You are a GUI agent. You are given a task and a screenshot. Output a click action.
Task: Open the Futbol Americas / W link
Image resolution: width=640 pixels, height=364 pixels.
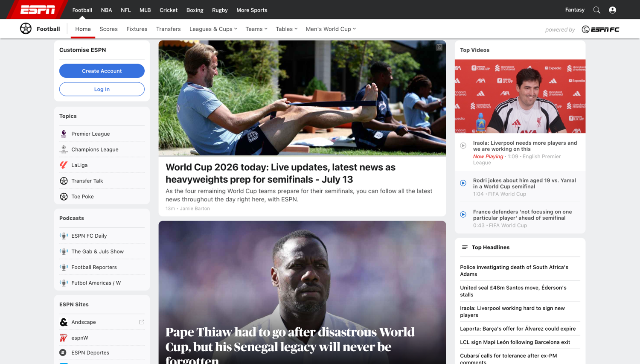click(96, 283)
